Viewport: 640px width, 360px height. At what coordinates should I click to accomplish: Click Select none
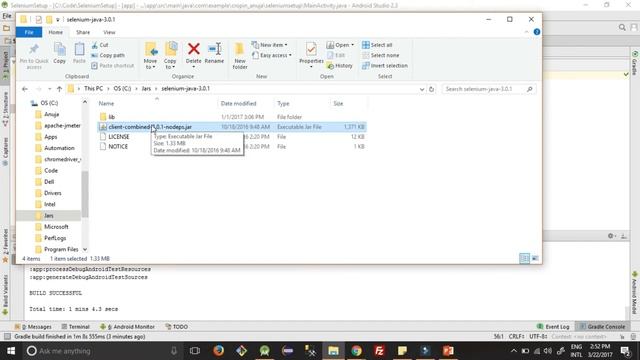[380, 55]
